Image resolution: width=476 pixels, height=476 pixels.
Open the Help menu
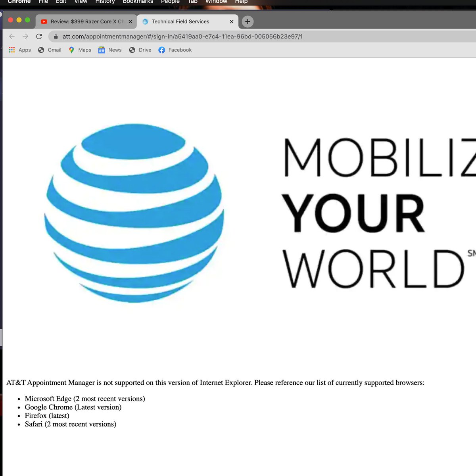(241, 2)
